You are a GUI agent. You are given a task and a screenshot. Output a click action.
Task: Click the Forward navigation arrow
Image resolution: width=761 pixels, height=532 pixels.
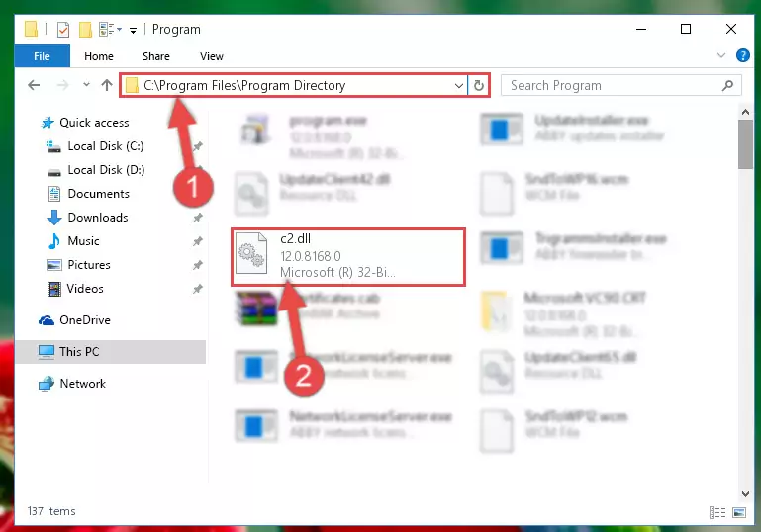(62, 85)
